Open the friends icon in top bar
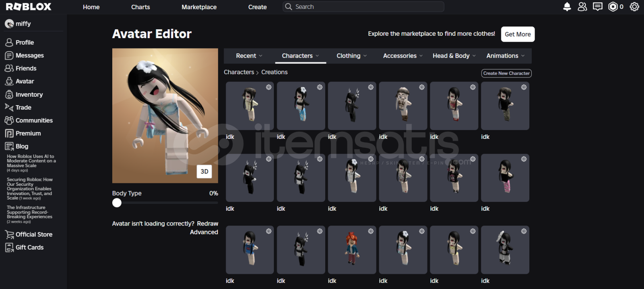 coord(582,7)
